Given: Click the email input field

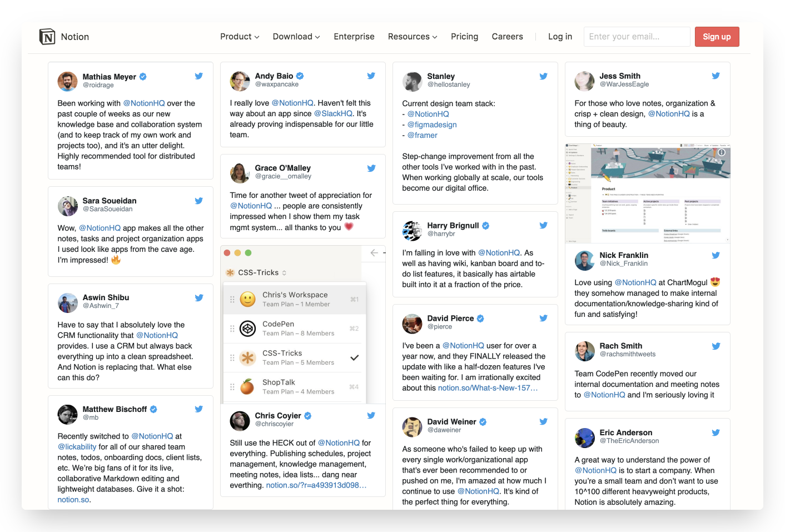Looking at the screenshot, I should click(637, 37).
